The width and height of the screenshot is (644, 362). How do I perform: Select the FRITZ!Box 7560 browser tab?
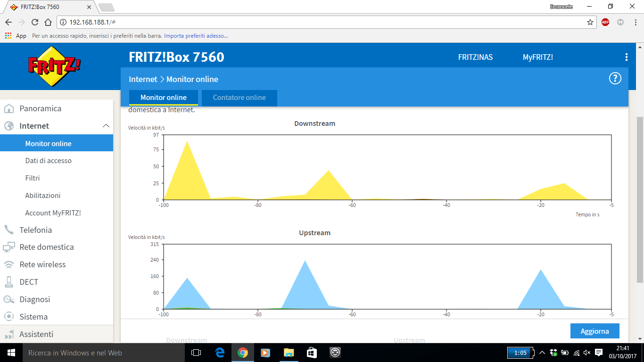[x=52, y=7]
